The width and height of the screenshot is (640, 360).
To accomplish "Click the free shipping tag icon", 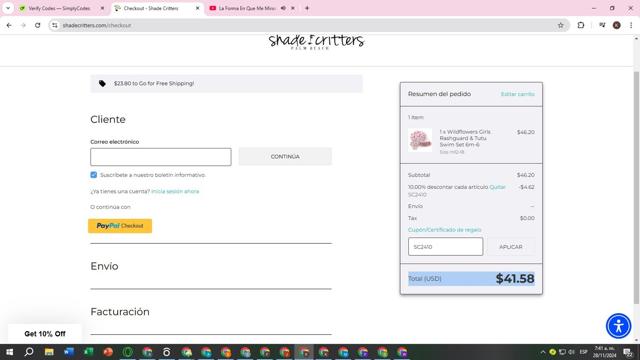I will point(102,83).
